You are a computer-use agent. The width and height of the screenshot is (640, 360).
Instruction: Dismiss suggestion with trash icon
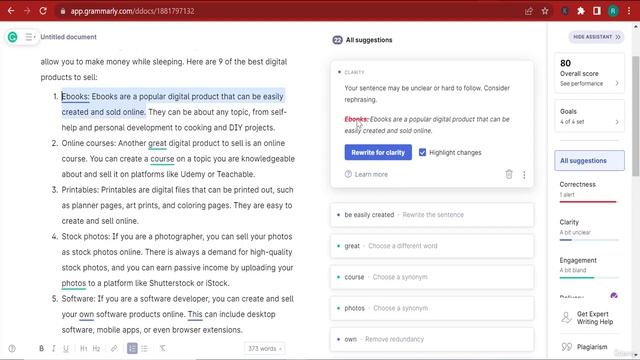point(509,174)
